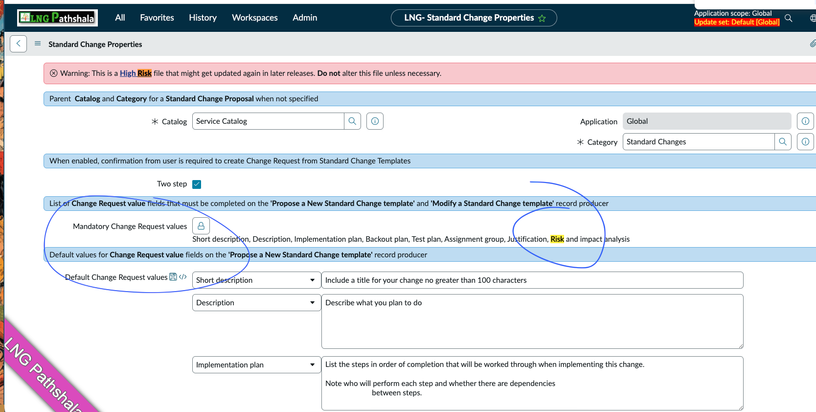Toggle the Two step checkbox
The width and height of the screenshot is (816, 412).
click(197, 184)
